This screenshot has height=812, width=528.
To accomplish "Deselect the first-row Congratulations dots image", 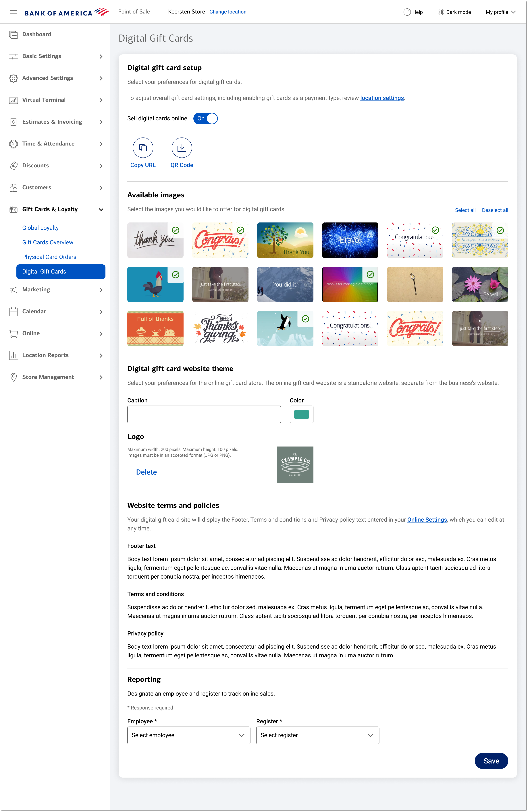I will point(415,240).
